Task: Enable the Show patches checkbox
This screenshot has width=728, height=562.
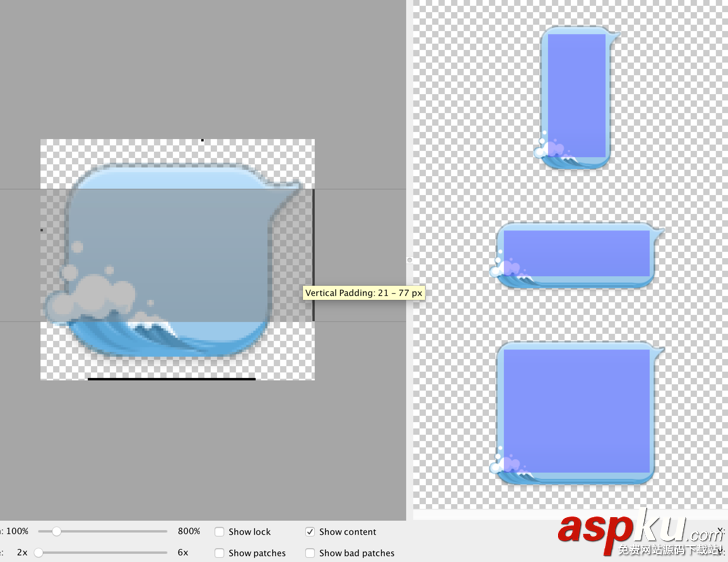Action: pyautogui.click(x=219, y=553)
